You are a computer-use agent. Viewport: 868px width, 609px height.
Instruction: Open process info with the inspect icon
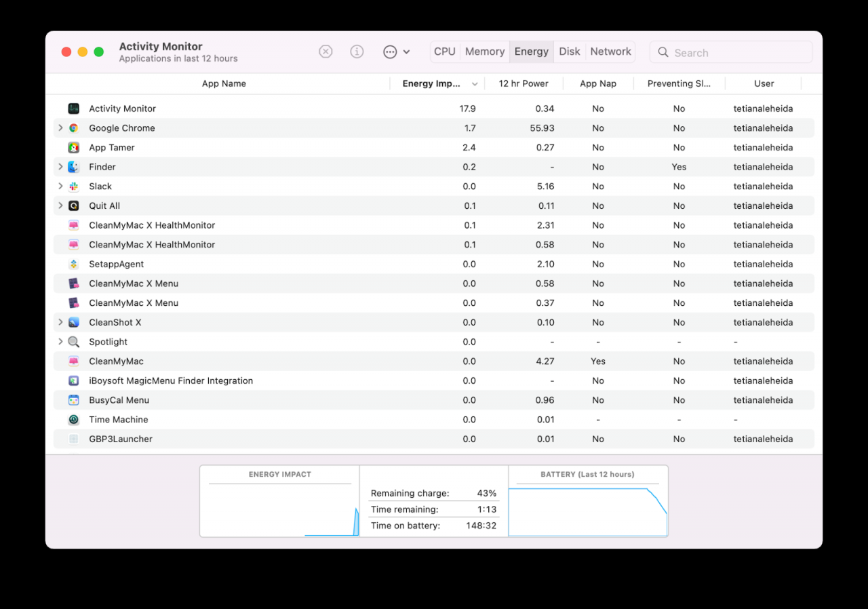[357, 52]
